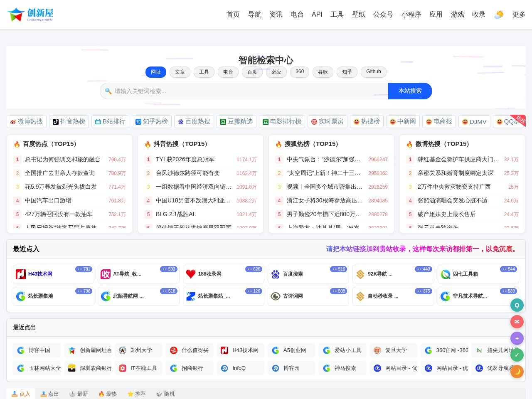Click headline BLG 2:1战胜AL
Image resolution: width=532 pixels, height=399 pixels.
click(x=176, y=214)
